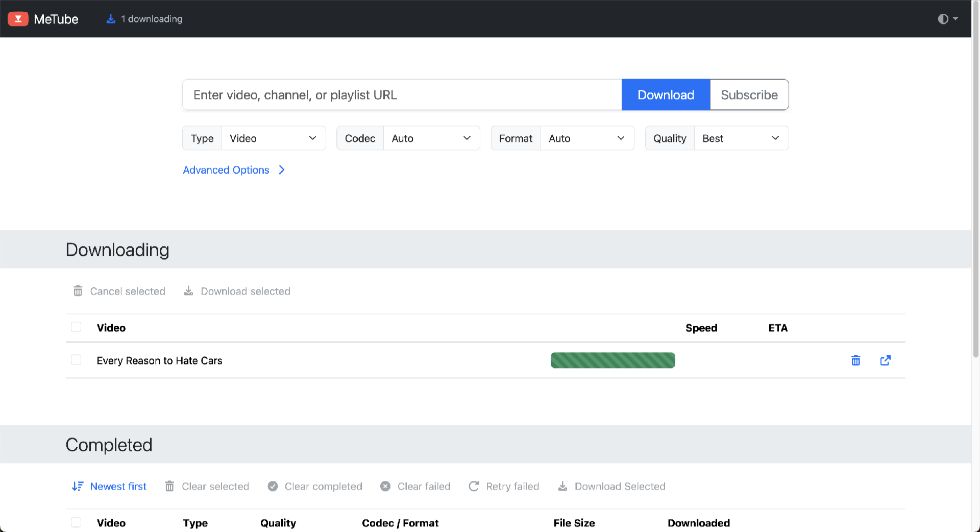Open Every Reason to Hate Cars external link
Image resolution: width=980 pixels, height=532 pixels.
click(x=886, y=360)
